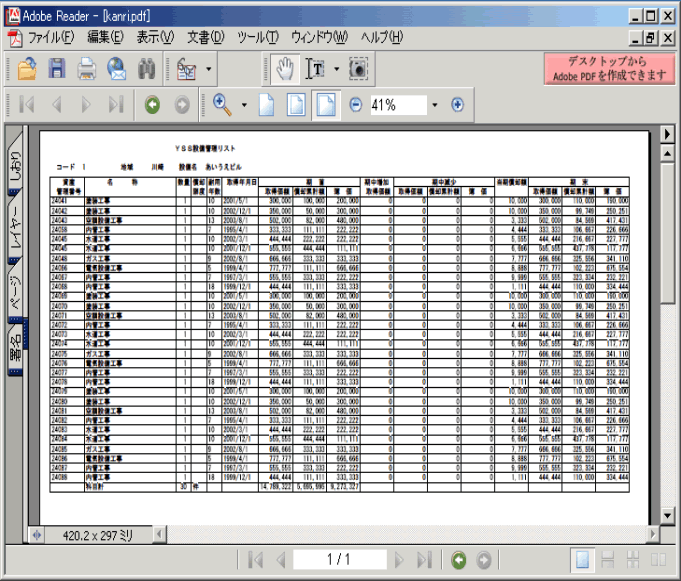Print the document using printer icon
The width and height of the screenshot is (681, 581).
coord(86,69)
